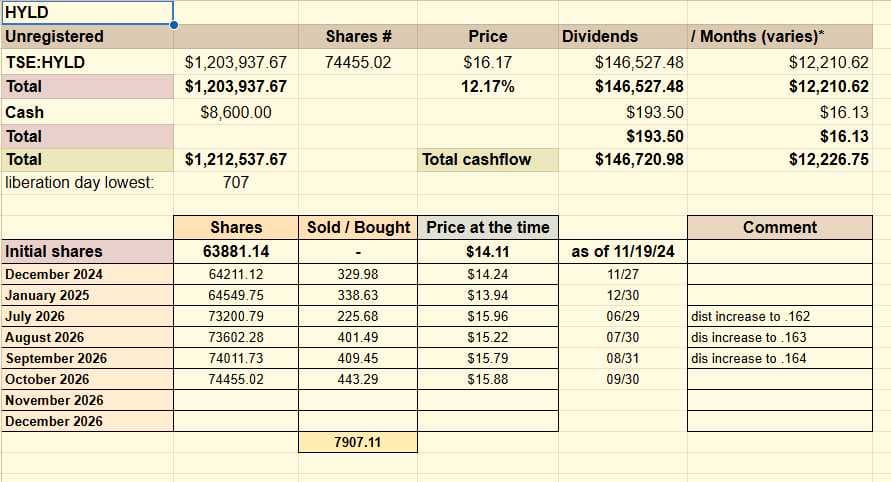Select the Initial shares 63881.14 cell
The width and height of the screenshot is (891, 482).
236,251
